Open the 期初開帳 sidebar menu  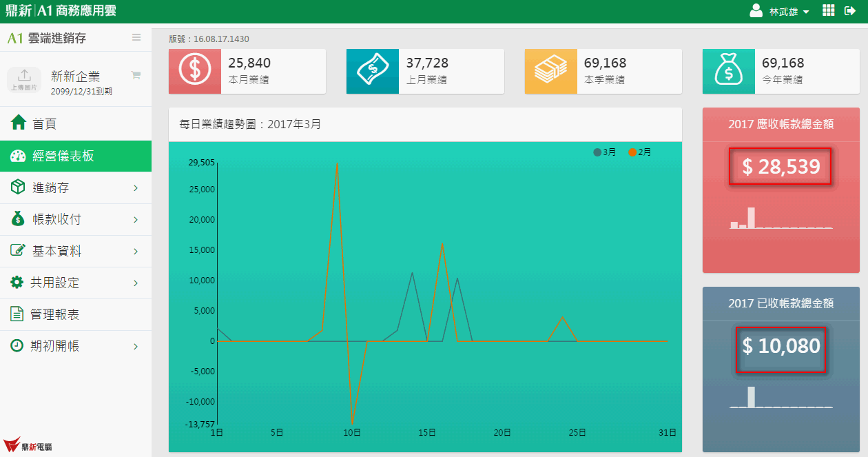pos(76,346)
